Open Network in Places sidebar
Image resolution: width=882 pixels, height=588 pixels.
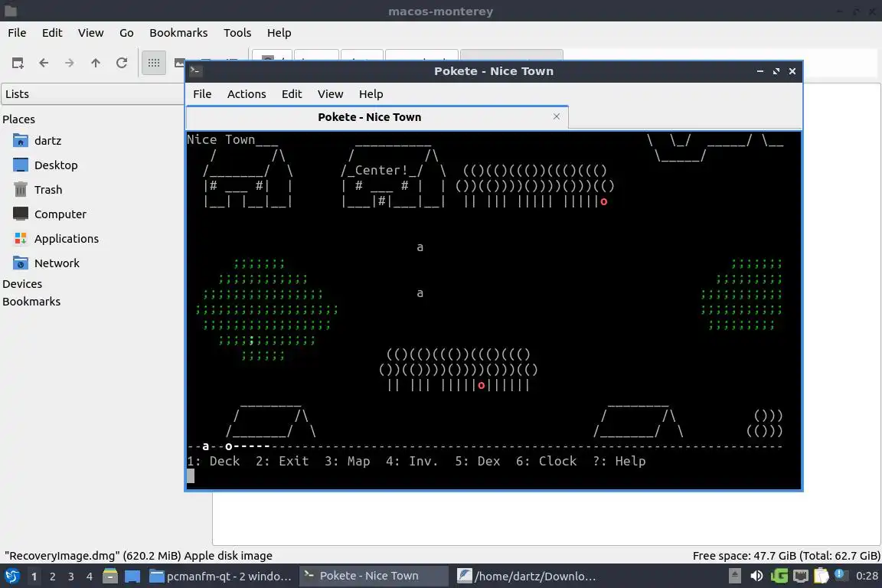coord(46,263)
